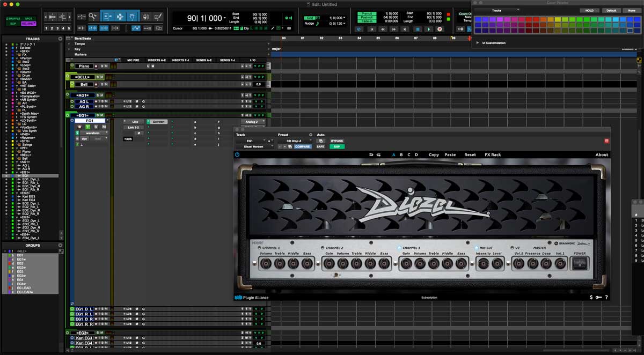Click the plugin redo arrow
Screen dimensions: 644x355
(378, 154)
